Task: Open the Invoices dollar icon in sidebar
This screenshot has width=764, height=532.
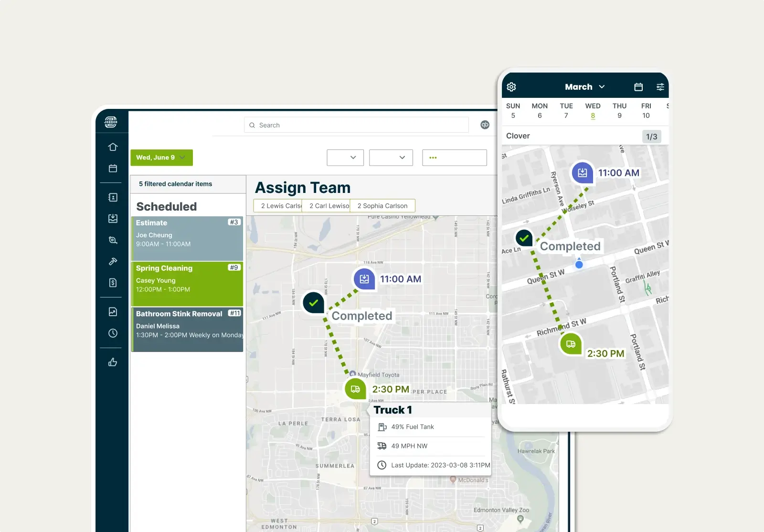Action: tap(113, 283)
